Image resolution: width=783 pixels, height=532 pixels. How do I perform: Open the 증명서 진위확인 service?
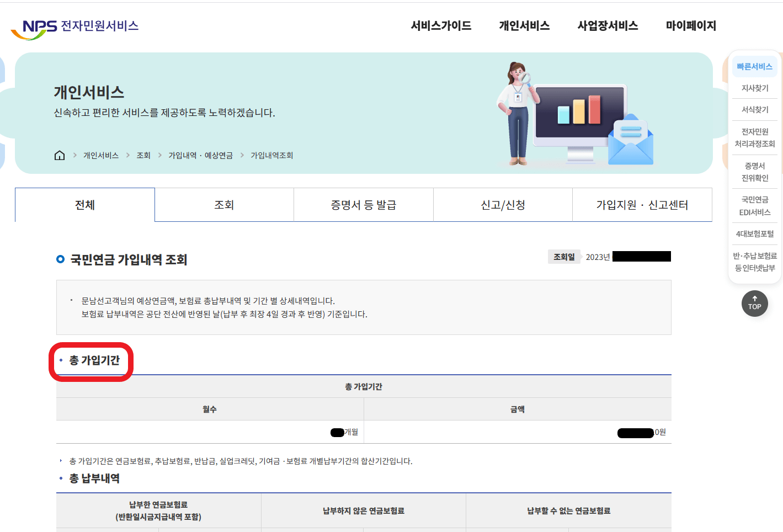[x=754, y=171]
